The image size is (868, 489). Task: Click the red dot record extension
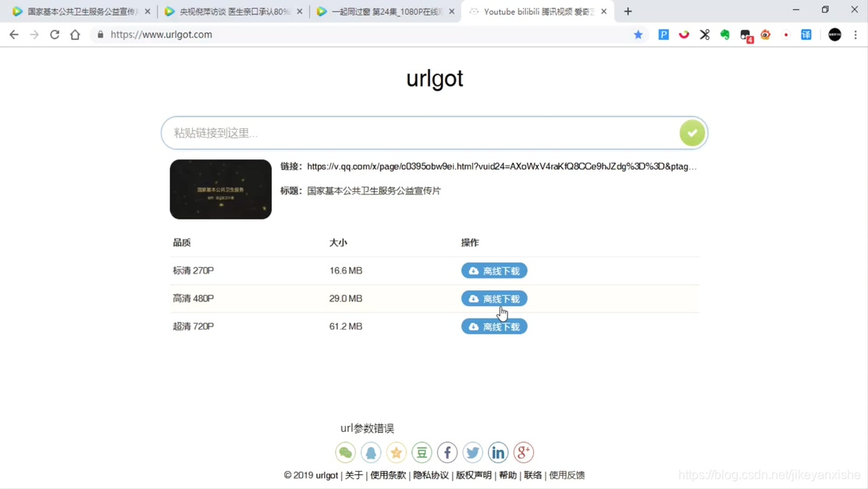coord(786,34)
